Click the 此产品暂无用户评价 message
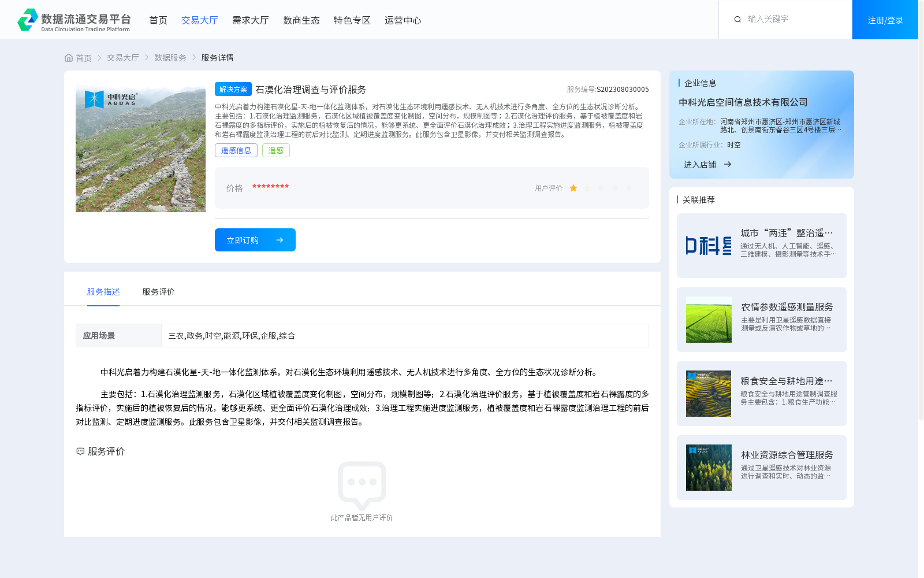 coord(362,518)
